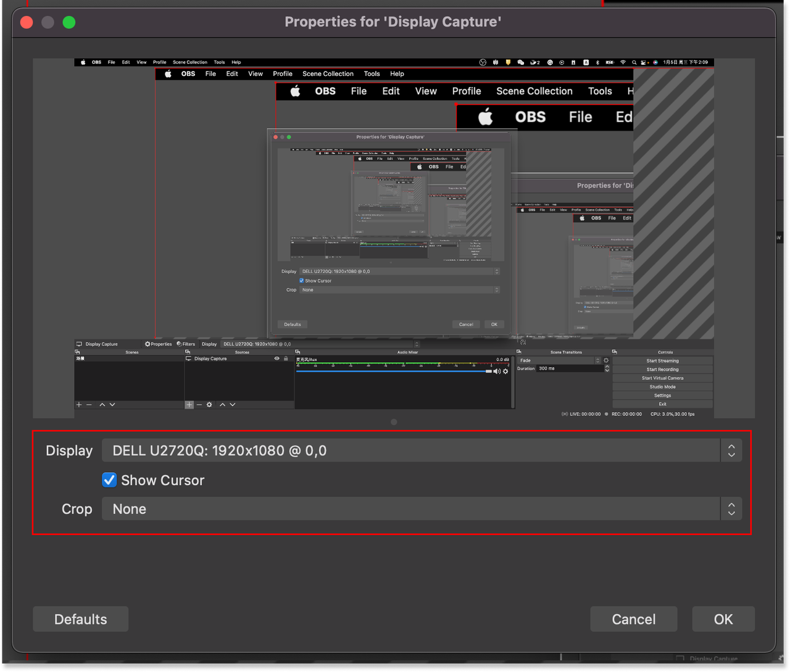The height and width of the screenshot is (672, 790).
Task: Click Studio Mode in the preview
Action: [662, 387]
